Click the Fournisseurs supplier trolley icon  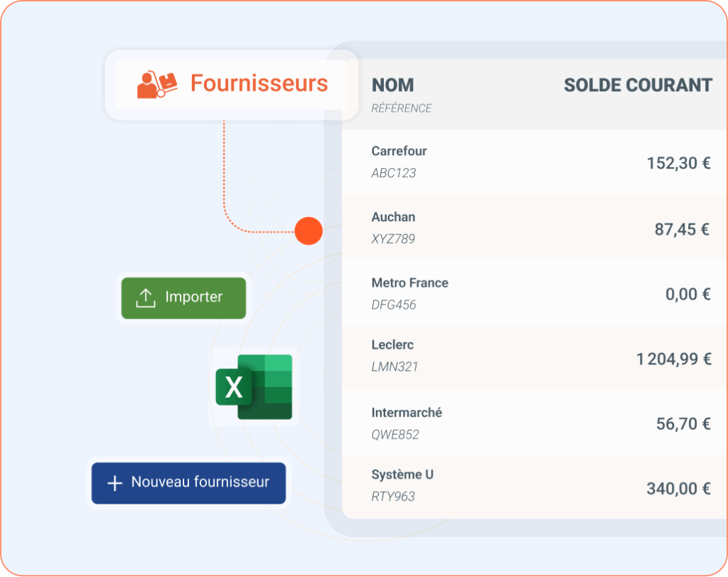(x=157, y=84)
